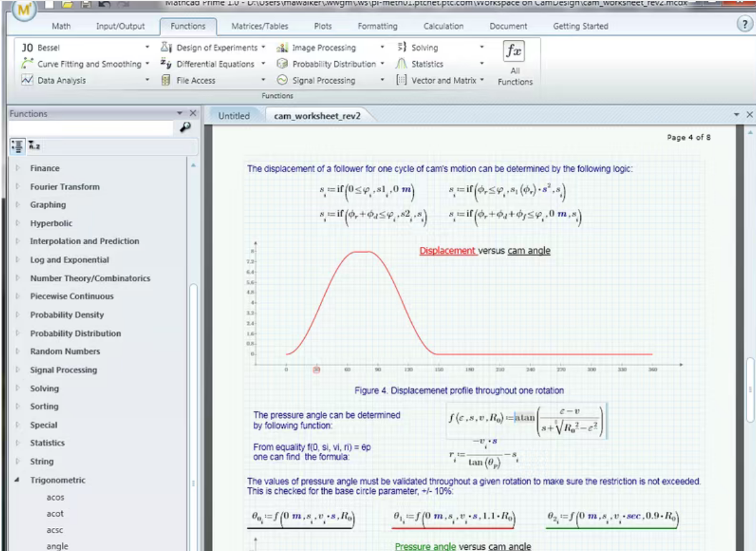Close the Functions panel
The width and height of the screenshot is (756, 551).
pos(193,113)
